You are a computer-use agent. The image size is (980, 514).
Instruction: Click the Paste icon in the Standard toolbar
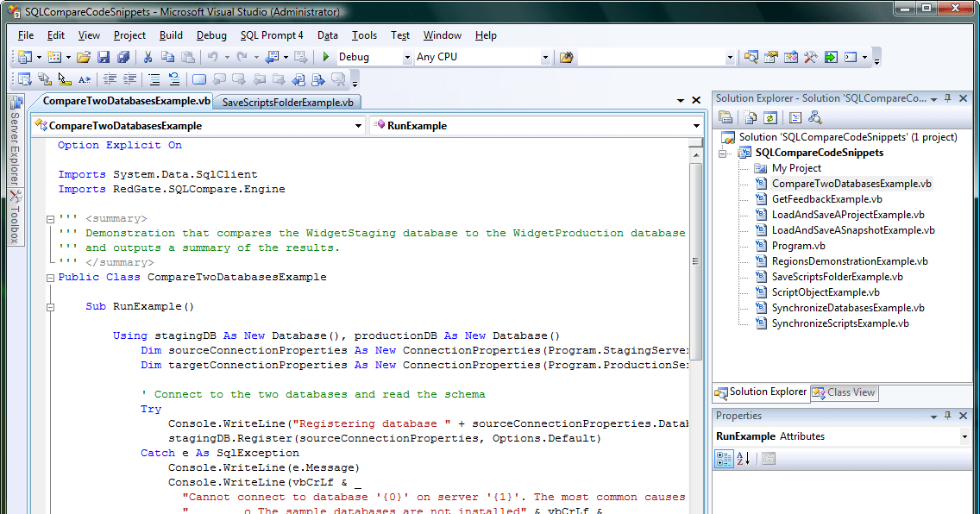click(x=188, y=57)
